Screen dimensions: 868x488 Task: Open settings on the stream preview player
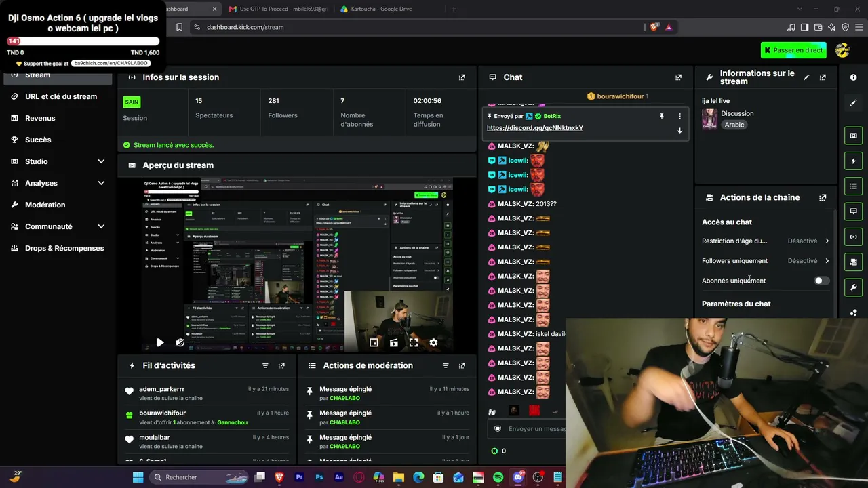(x=433, y=343)
